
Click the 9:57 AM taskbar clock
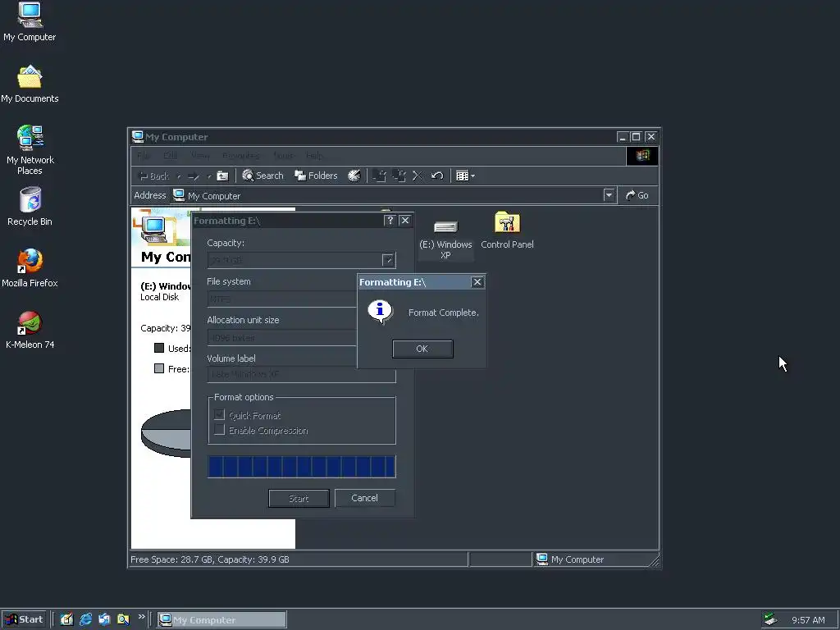(808, 620)
